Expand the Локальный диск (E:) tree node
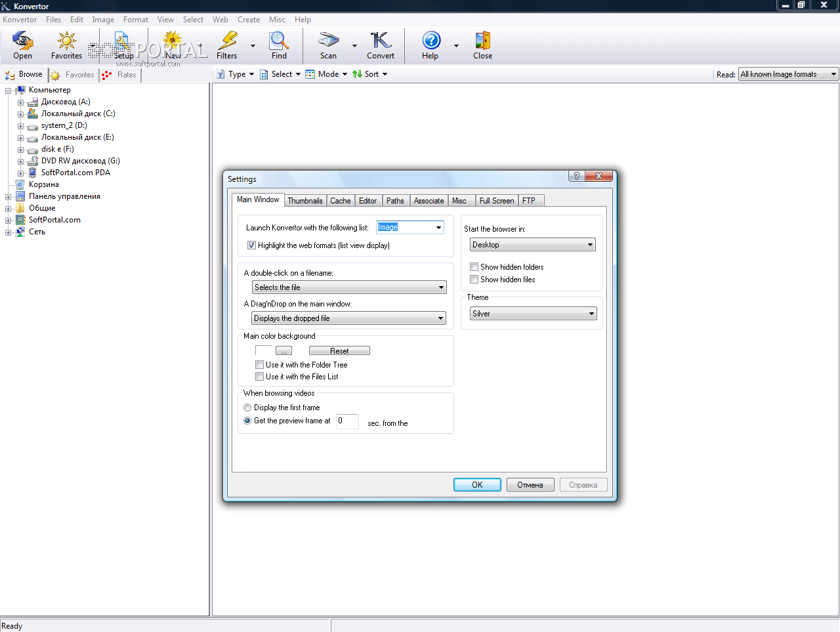 pyautogui.click(x=20, y=138)
